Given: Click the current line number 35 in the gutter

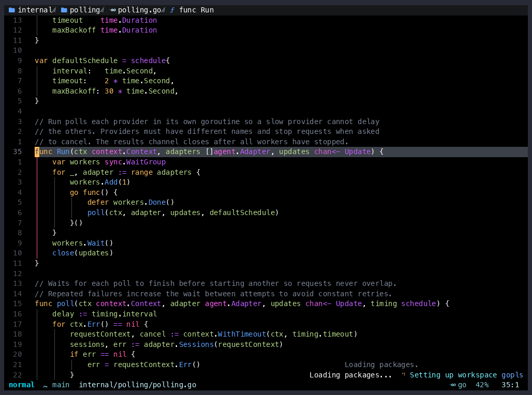Looking at the screenshot, I should [17, 152].
